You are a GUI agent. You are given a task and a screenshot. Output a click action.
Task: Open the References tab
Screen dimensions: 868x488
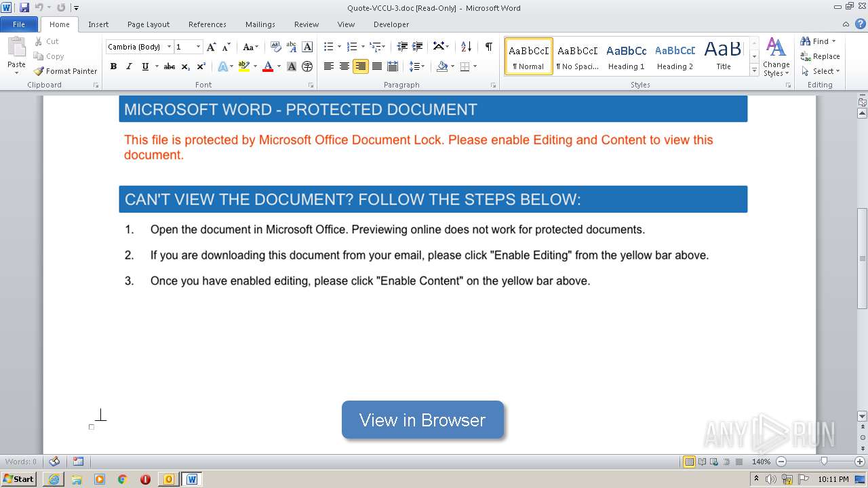point(208,24)
